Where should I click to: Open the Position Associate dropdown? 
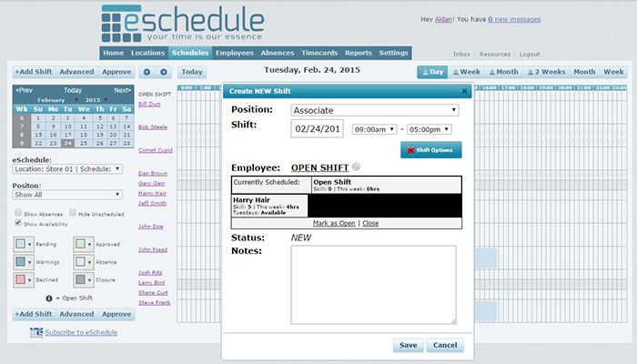point(375,110)
